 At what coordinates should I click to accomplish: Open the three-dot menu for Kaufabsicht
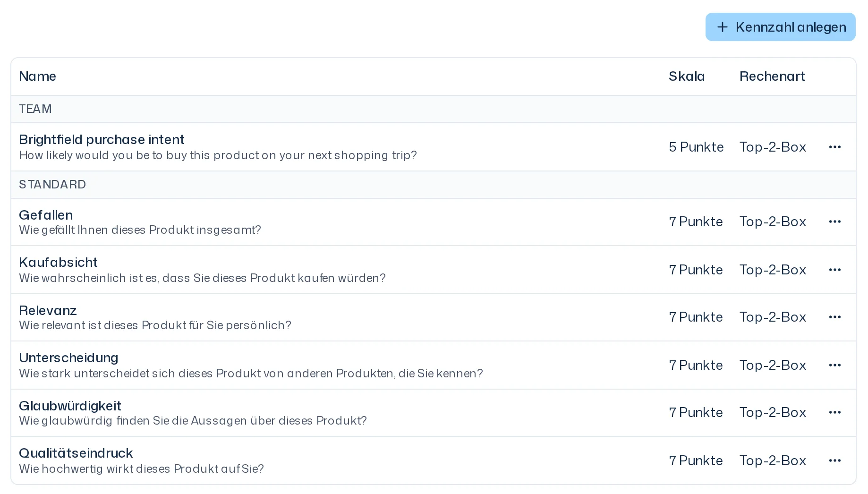(835, 270)
